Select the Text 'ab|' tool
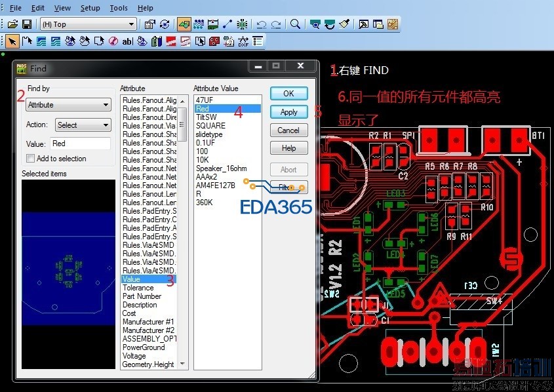The width and height of the screenshot is (554, 392). point(128,42)
